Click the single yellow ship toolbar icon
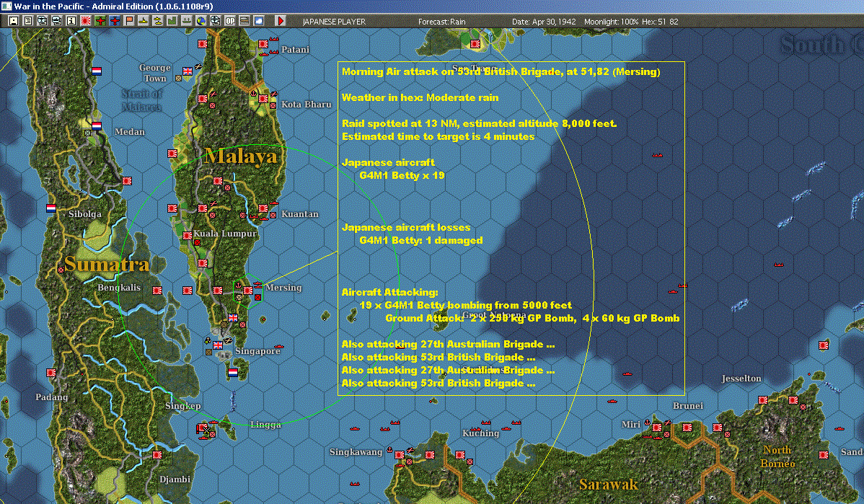Screen dimensions: 864x504 [144, 21]
